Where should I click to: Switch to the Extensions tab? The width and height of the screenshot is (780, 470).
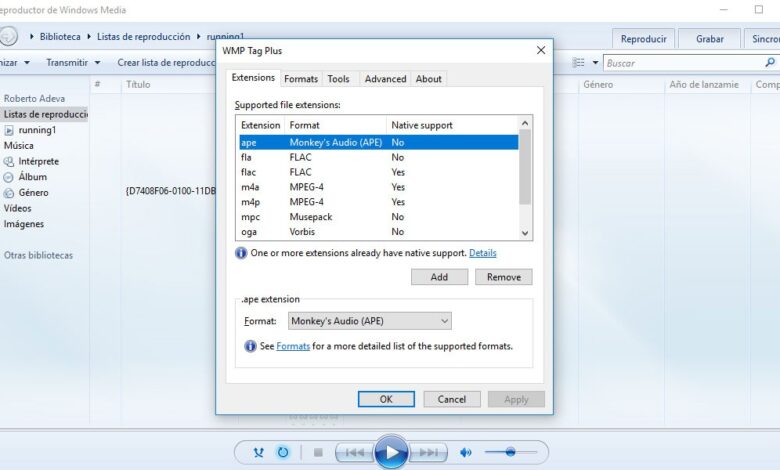click(253, 78)
